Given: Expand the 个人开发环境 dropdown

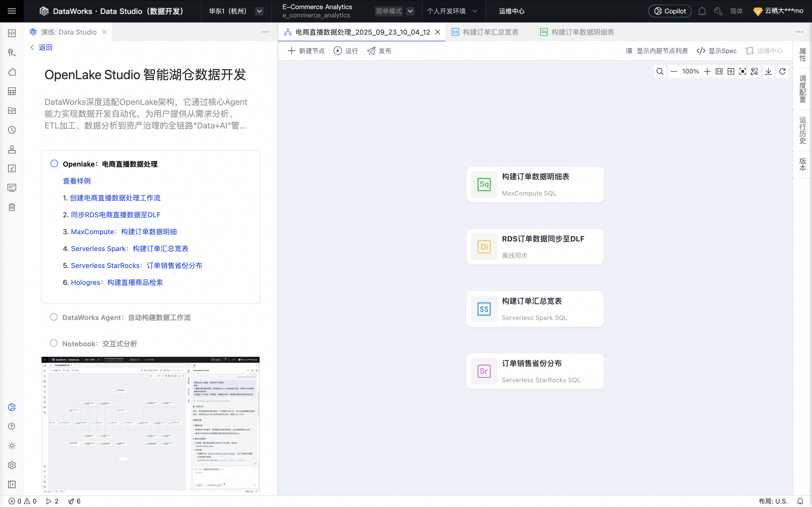Looking at the screenshot, I should tap(474, 11).
